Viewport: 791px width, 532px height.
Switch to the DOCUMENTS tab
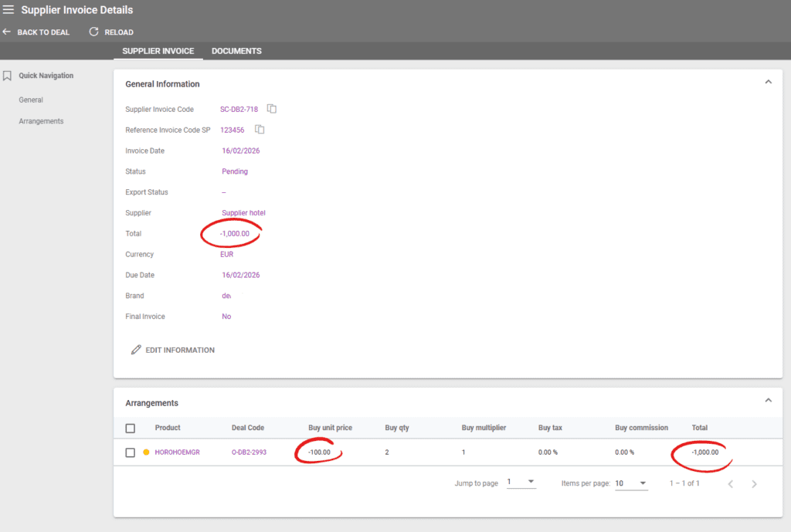coord(236,50)
